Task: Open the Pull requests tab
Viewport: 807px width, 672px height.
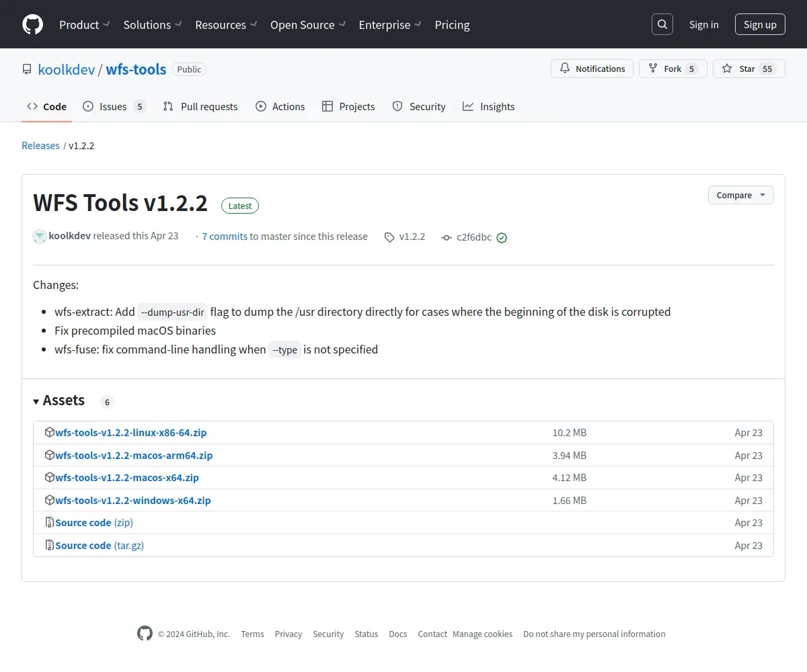Action: click(x=200, y=106)
